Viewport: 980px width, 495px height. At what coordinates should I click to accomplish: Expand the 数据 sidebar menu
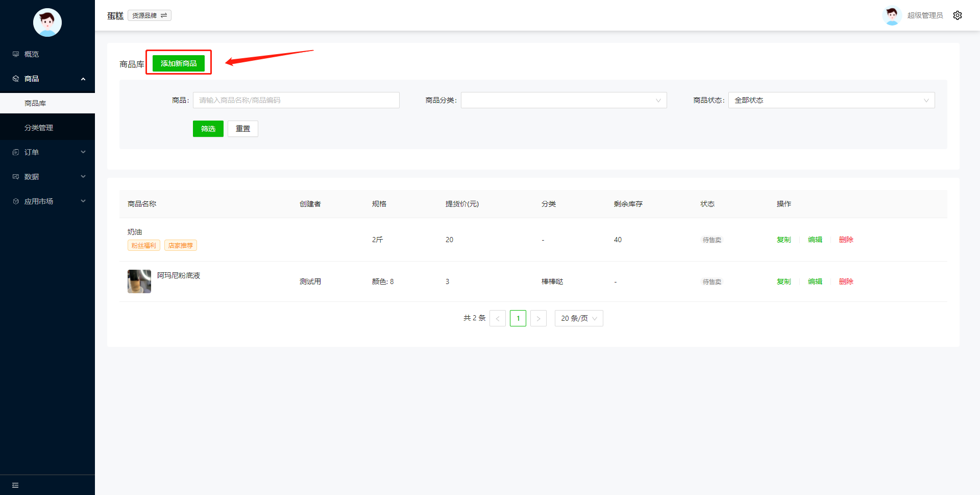pos(47,177)
